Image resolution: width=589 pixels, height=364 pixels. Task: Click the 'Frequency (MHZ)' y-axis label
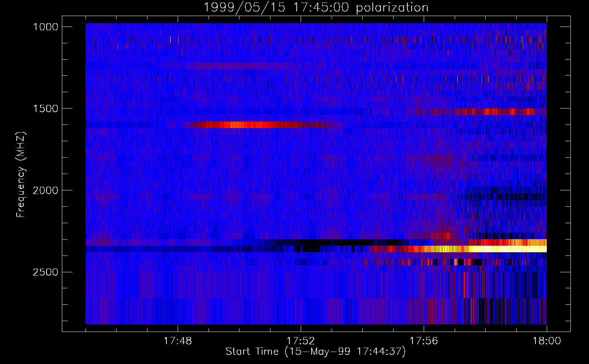pyautogui.click(x=21, y=175)
